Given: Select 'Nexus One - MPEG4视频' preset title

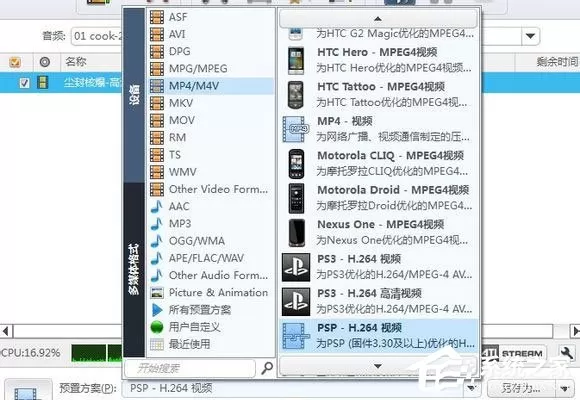Looking at the screenshot, I should [381, 225].
